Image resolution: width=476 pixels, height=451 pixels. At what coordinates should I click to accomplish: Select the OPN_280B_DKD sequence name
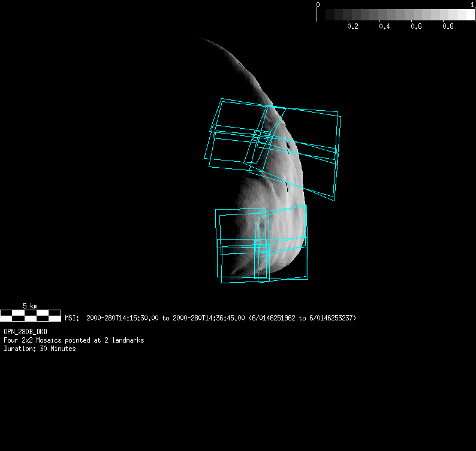point(25,331)
